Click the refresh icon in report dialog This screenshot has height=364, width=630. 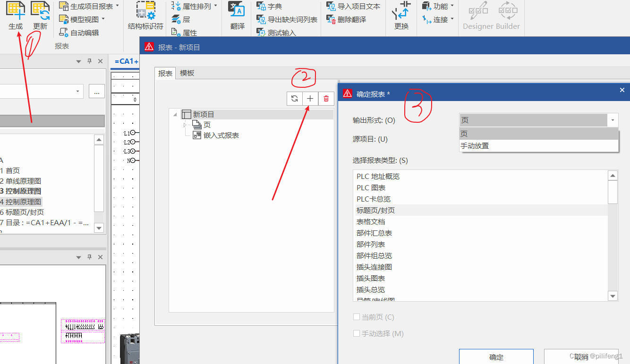[295, 99]
